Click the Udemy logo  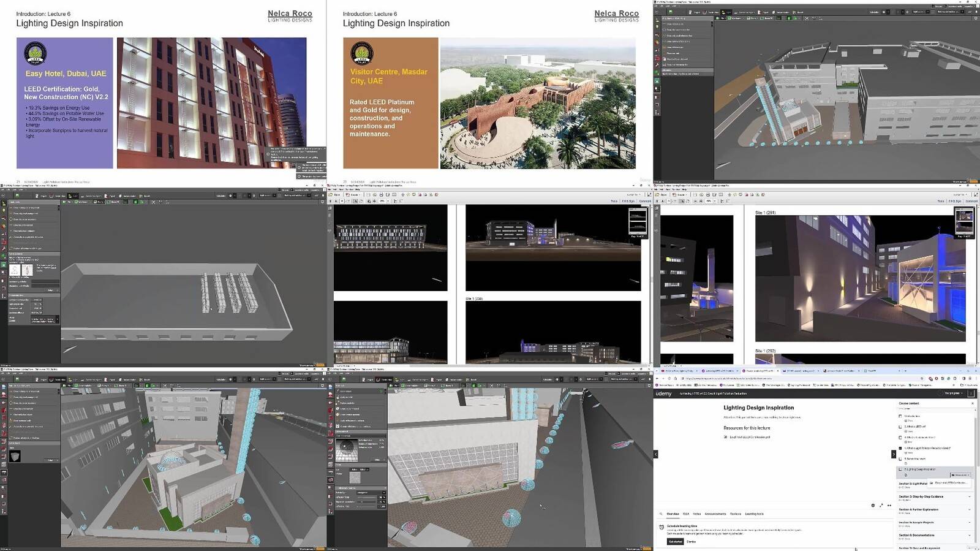pos(663,393)
